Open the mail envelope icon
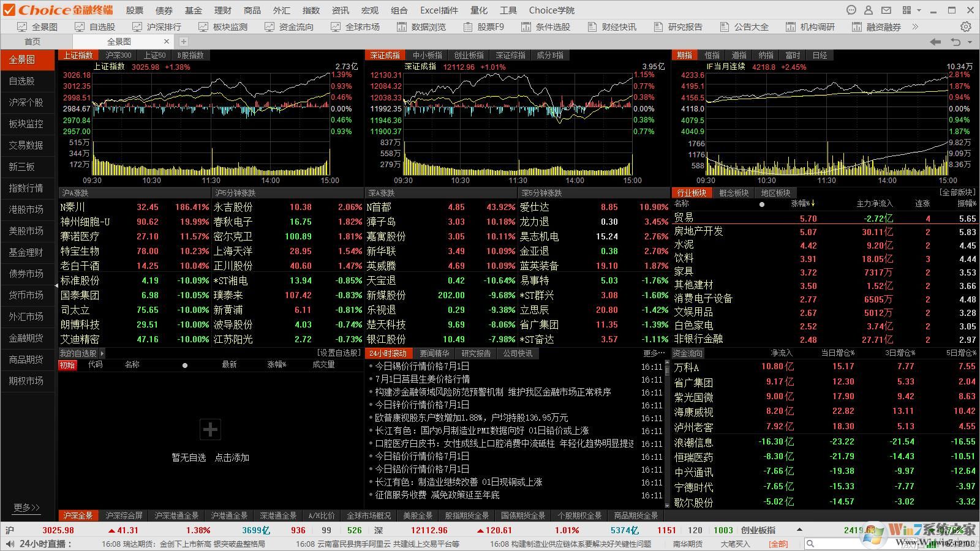 (x=886, y=10)
